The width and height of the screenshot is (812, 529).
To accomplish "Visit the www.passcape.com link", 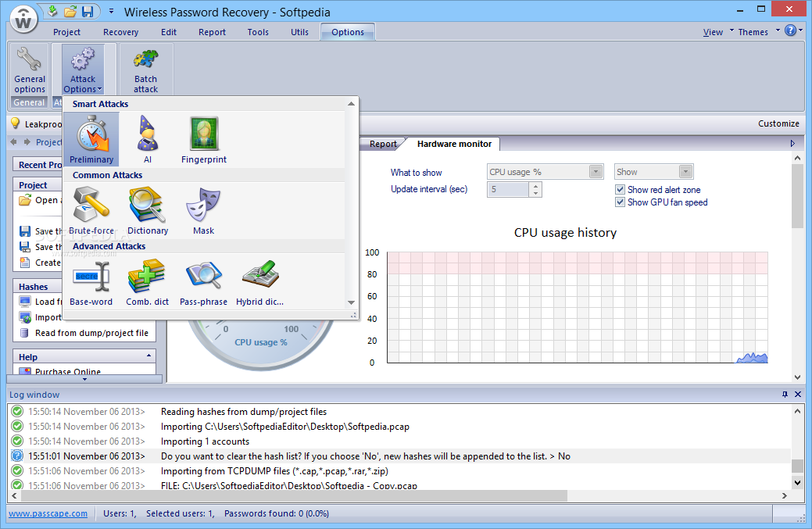I will (x=48, y=513).
